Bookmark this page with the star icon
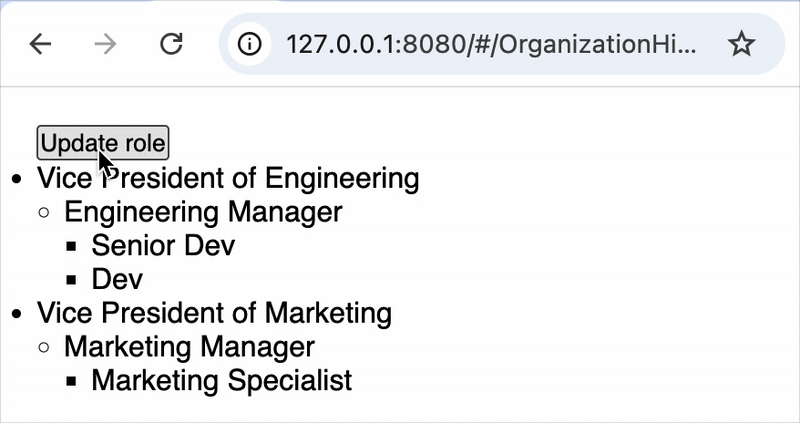 tap(741, 44)
